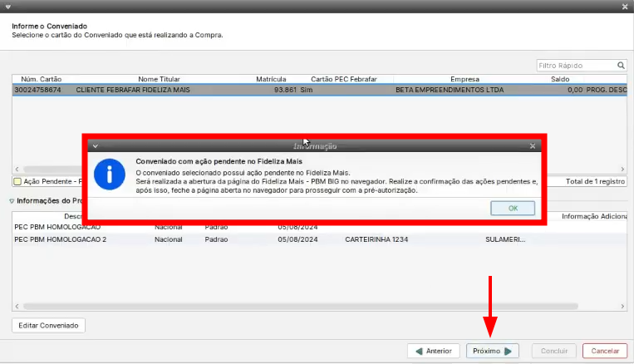Open Editar Conveniado
This screenshot has width=634, height=364.
click(x=48, y=325)
